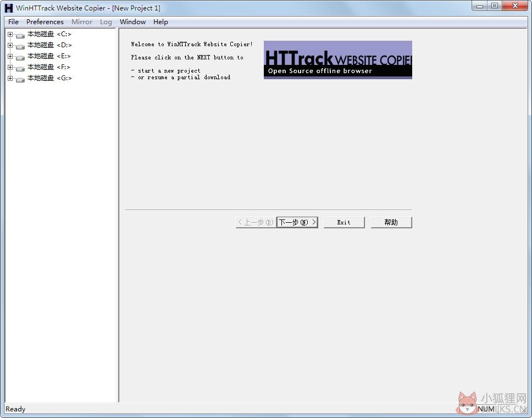
Task: Select the 本地磁盘 <E:> label
Action: click(49, 56)
